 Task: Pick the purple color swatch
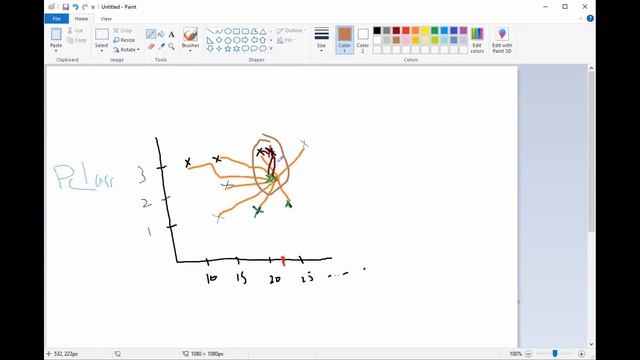tap(463, 31)
